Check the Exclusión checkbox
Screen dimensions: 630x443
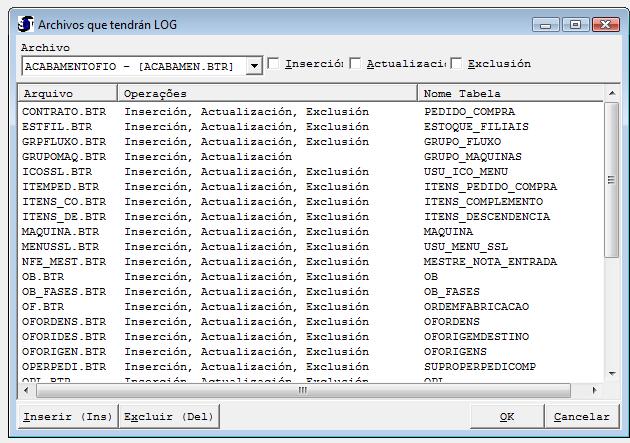coord(457,64)
